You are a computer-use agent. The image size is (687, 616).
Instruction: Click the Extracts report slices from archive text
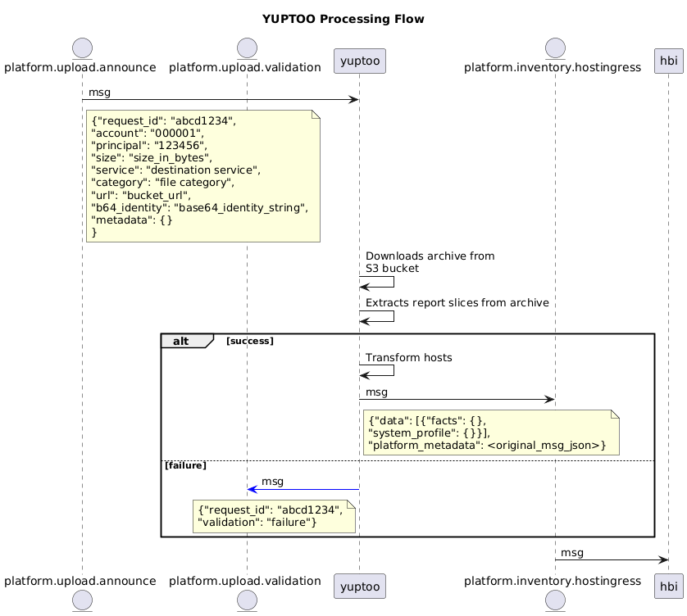pos(457,303)
